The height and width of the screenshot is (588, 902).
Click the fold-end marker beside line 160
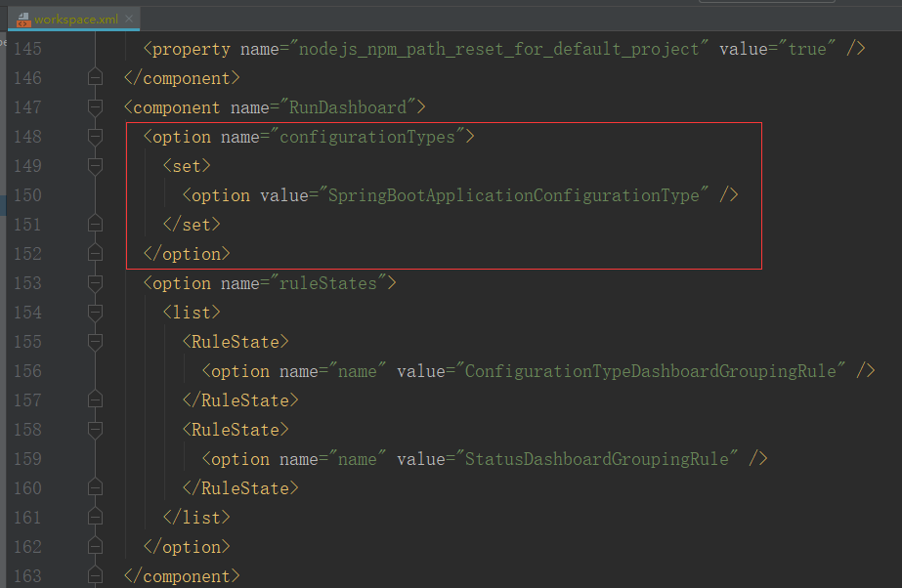(x=95, y=487)
